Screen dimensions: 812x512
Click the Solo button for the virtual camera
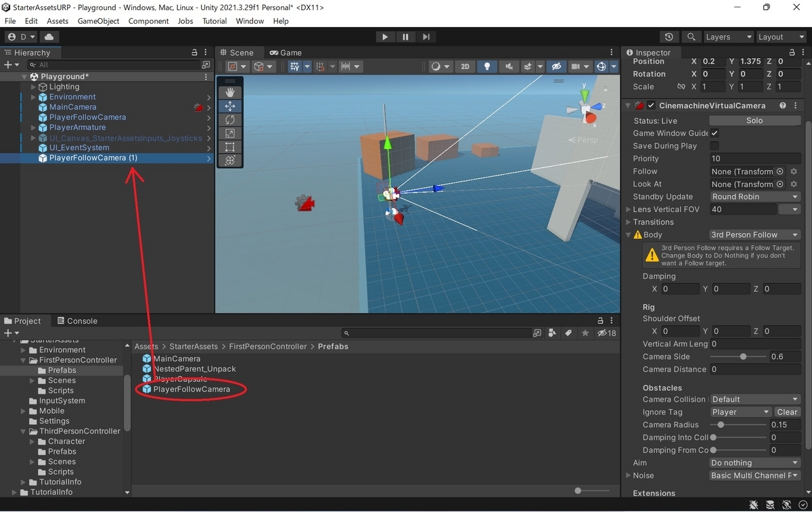[754, 120]
